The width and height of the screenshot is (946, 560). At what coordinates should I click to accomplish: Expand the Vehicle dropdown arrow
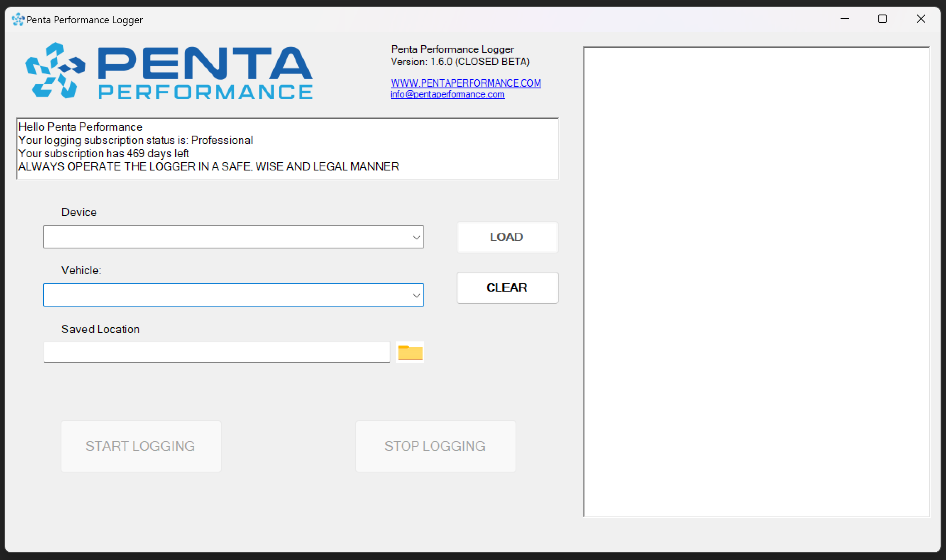tap(416, 295)
